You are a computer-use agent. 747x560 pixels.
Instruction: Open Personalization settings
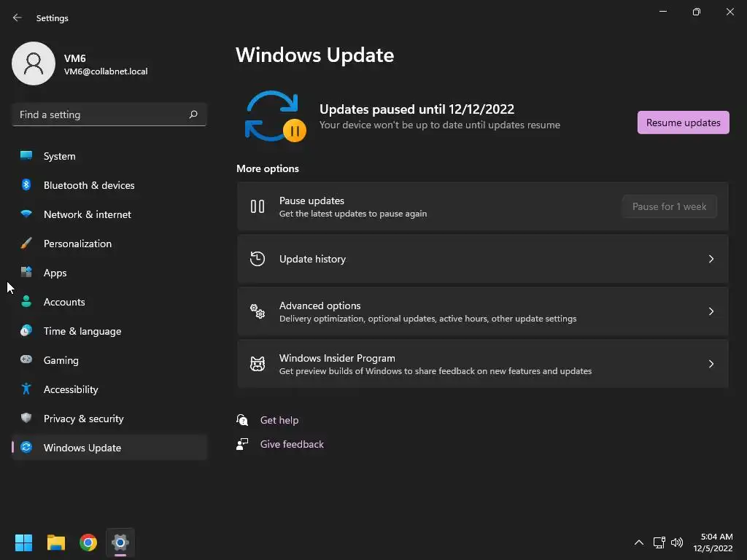[x=109, y=244]
